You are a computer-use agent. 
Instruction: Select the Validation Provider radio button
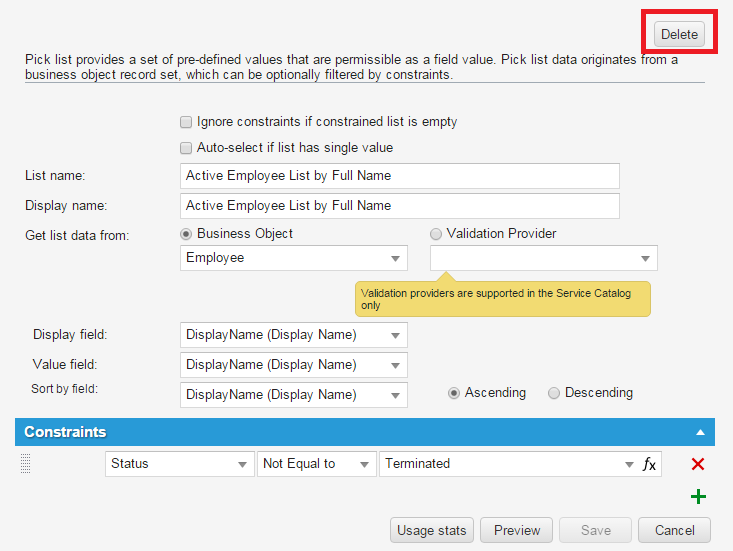[x=435, y=234]
